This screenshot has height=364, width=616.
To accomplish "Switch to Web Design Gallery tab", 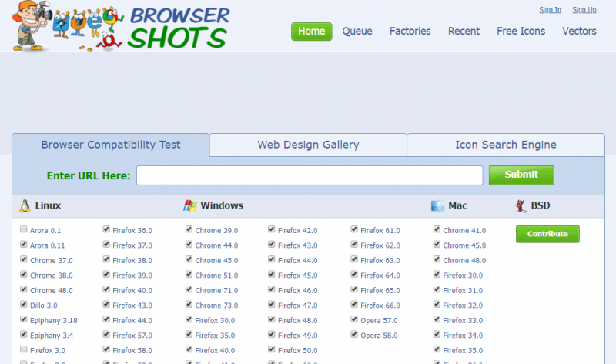I will point(309,145).
